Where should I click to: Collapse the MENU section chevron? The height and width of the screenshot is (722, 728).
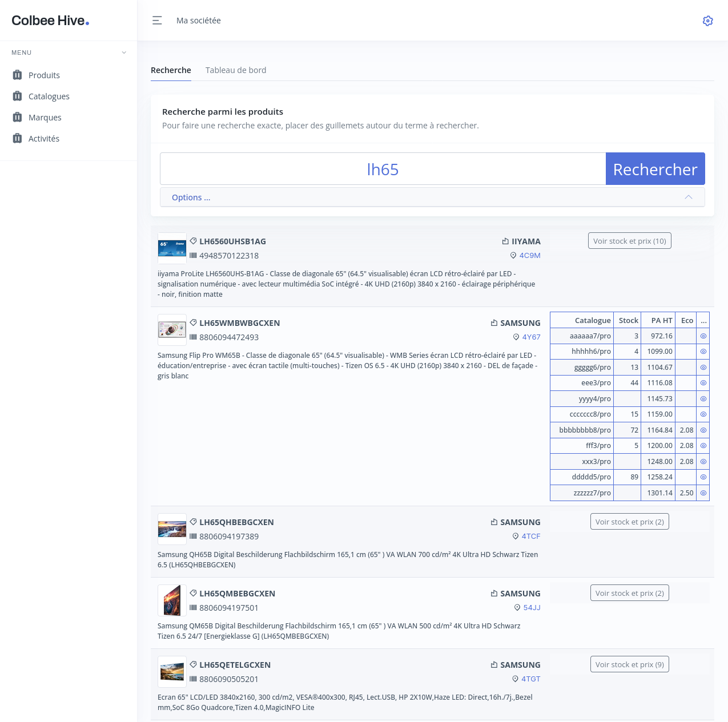[x=124, y=53]
